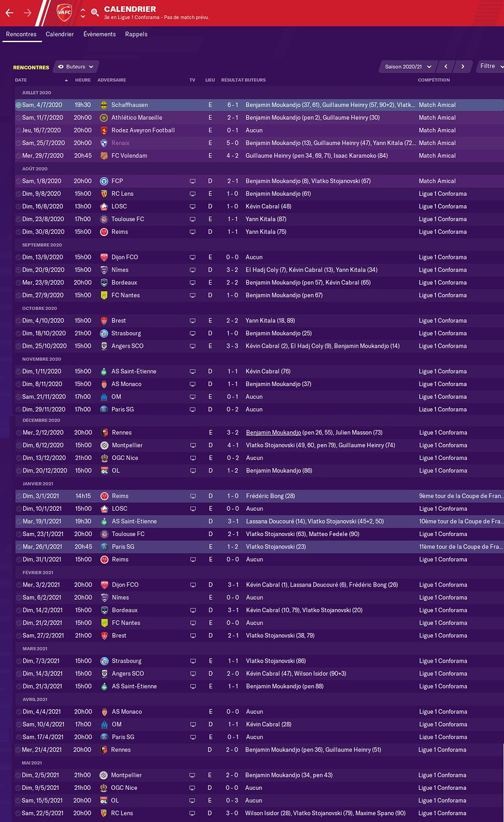Open the Buteurs view dropdown
Image resolution: width=504 pixels, height=822 pixels.
76,67
